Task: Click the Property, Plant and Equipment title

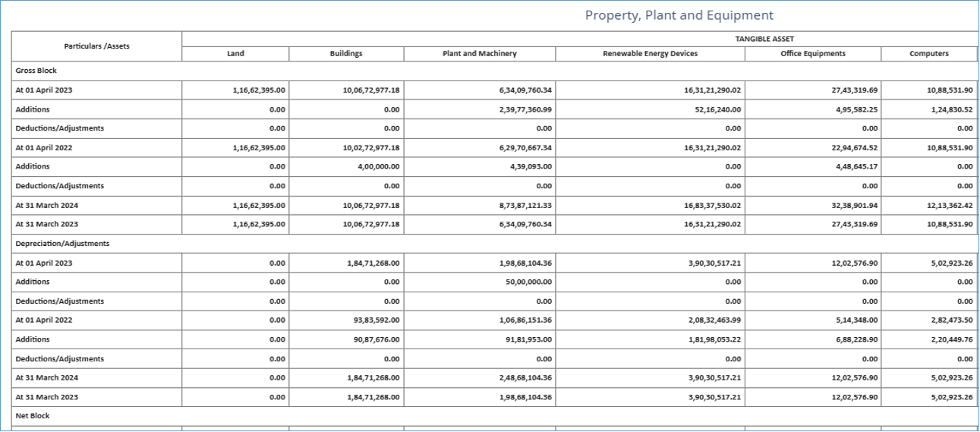Action: (679, 15)
